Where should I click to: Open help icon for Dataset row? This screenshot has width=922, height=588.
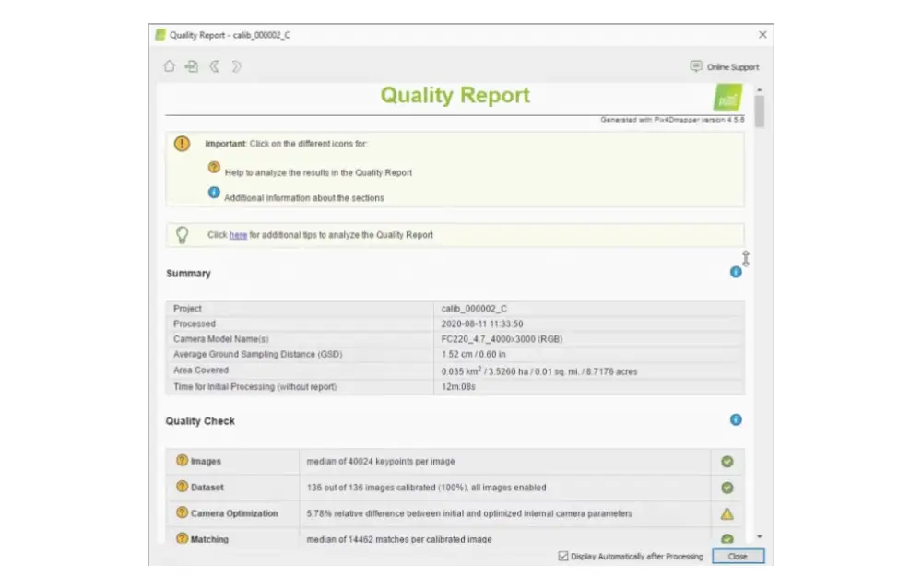click(183, 487)
